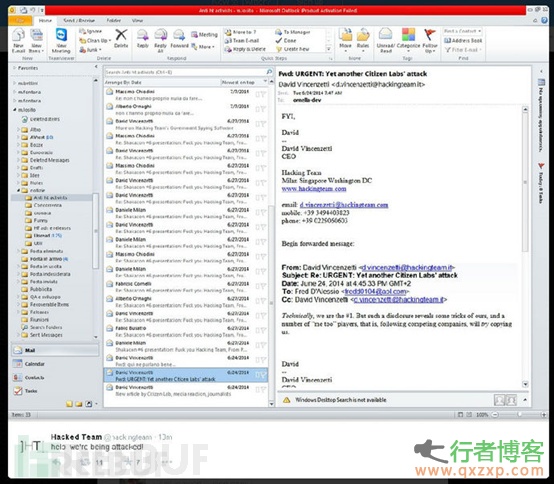The width and height of the screenshot is (554, 484).
Task: Open the Filter E-mail dropdown
Action: pyautogui.click(x=463, y=49)
